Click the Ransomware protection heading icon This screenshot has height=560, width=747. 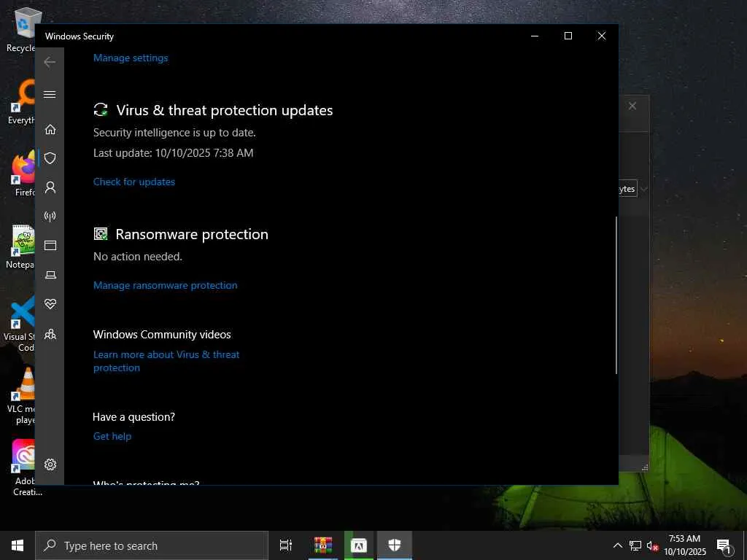point(101,234)
